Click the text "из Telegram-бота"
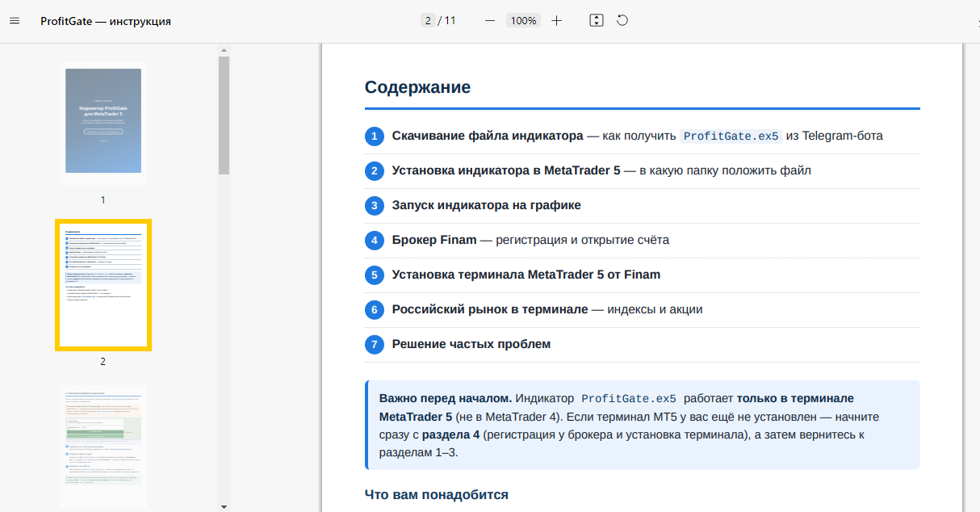This screenshot has height=512, width=980. 835,136
